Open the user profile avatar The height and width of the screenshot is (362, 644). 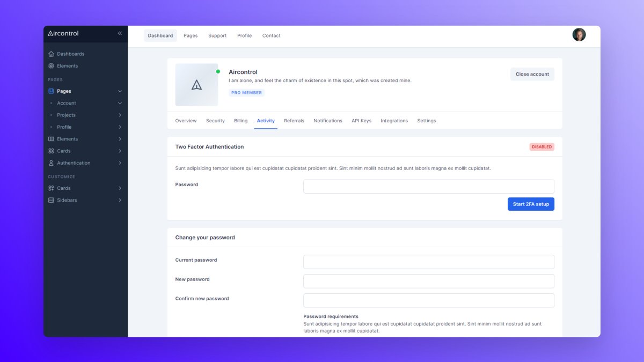point(579,34)
